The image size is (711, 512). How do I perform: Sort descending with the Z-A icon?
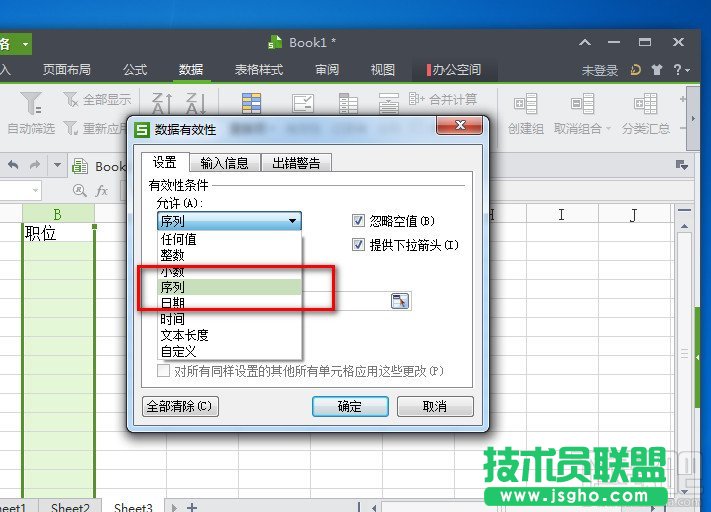[196, 103]
